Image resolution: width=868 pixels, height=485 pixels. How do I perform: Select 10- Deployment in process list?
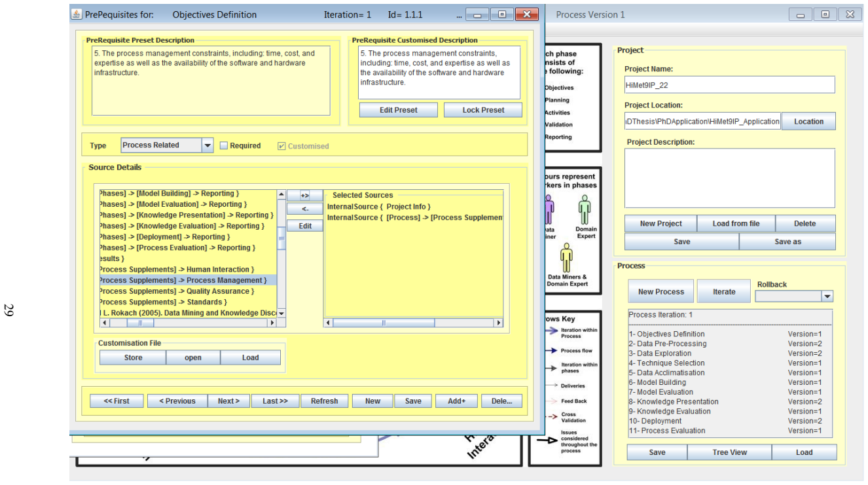pos(731,421)
